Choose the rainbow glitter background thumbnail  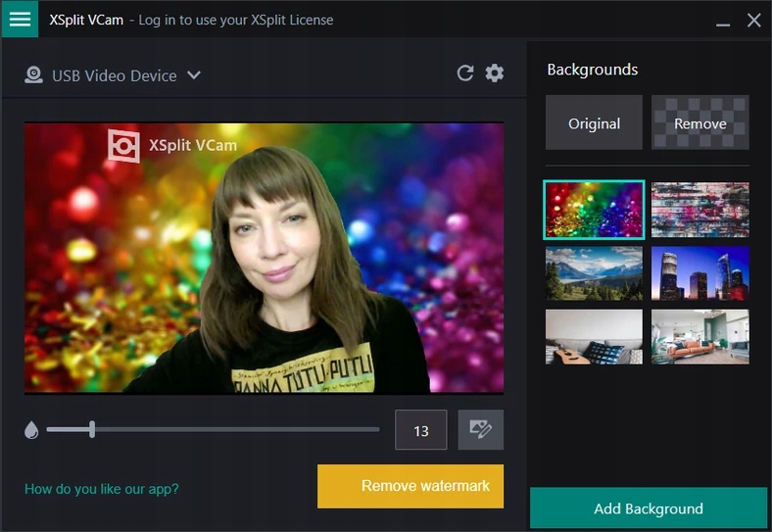594,210
